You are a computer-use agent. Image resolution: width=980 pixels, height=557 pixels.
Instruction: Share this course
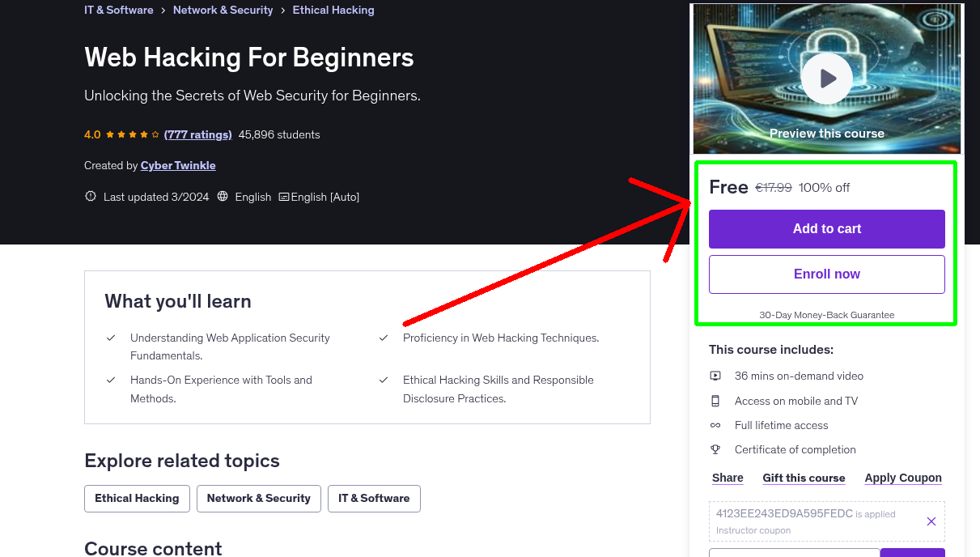[727, 478]
